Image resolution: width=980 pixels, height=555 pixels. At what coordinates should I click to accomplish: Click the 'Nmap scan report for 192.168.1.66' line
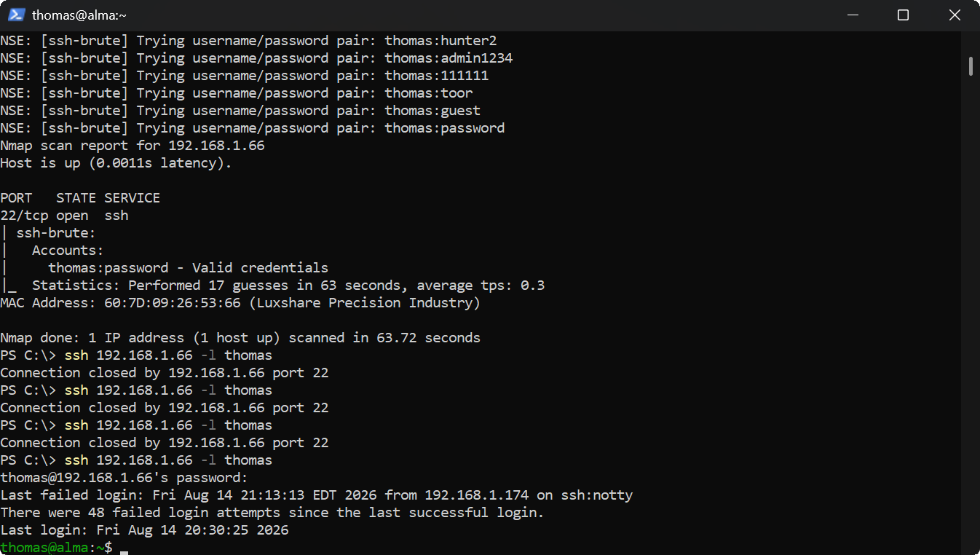(x=133, y=146)
